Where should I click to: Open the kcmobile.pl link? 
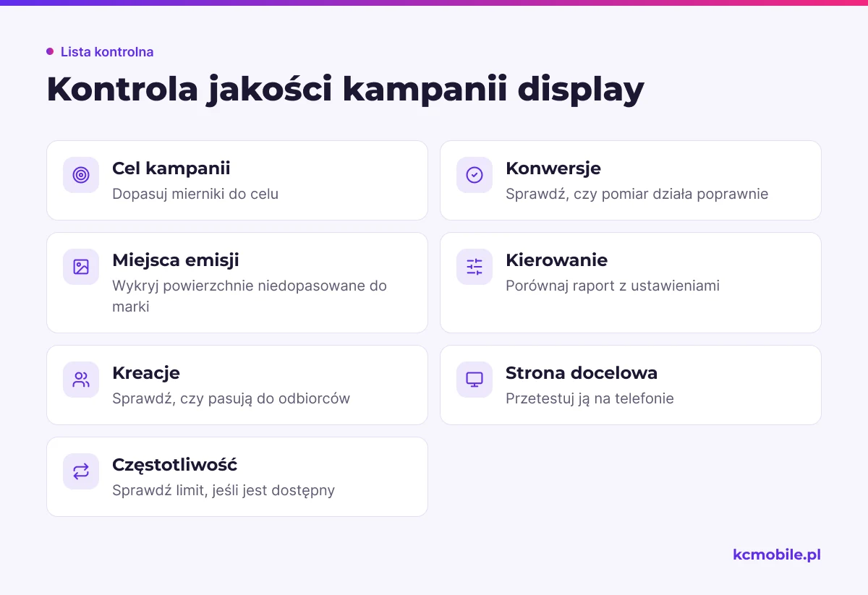tap(777, 555)
